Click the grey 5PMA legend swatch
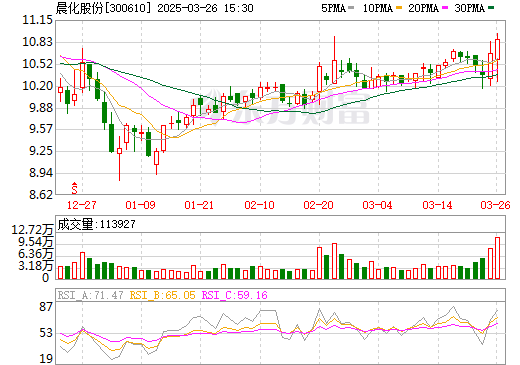 point(351,8)
